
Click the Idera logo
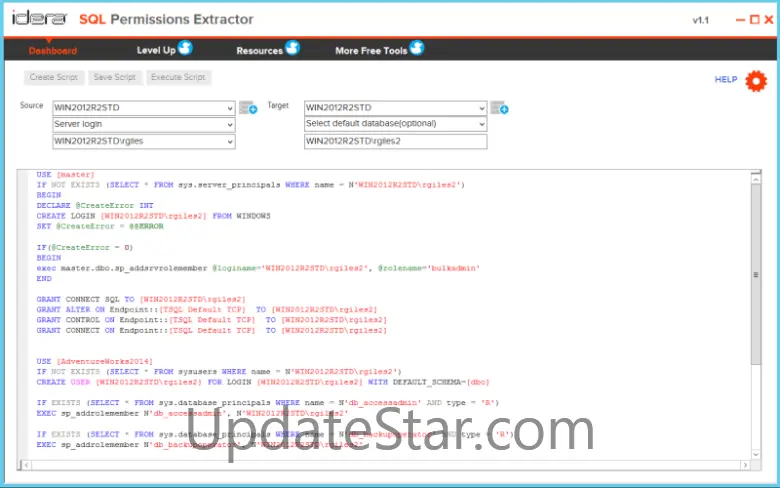(39, 18)
